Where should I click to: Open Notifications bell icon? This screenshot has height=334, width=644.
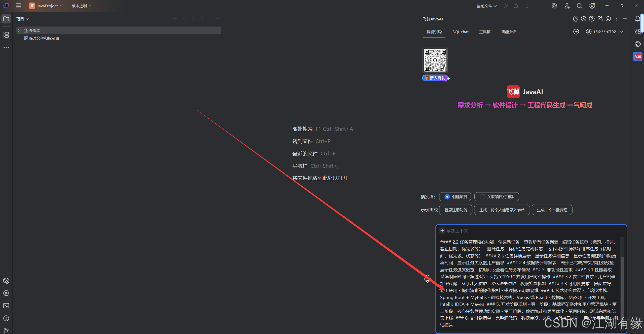click(638, 19)
